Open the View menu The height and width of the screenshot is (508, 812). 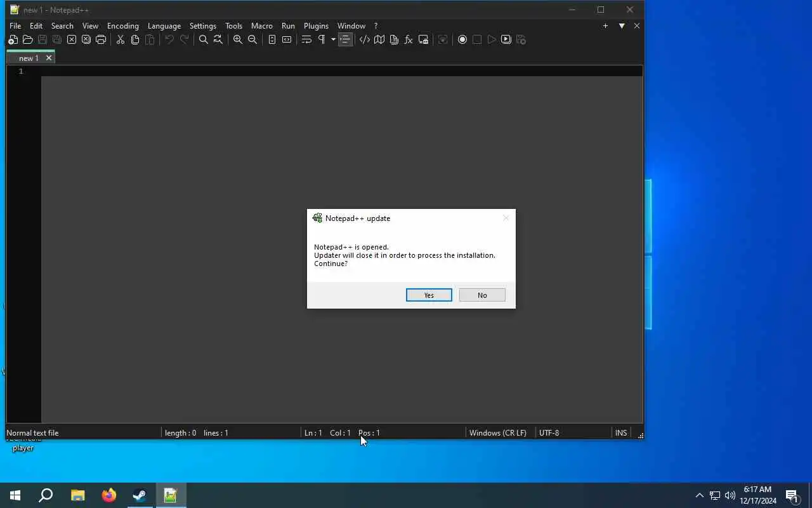[x=90, y=26]
